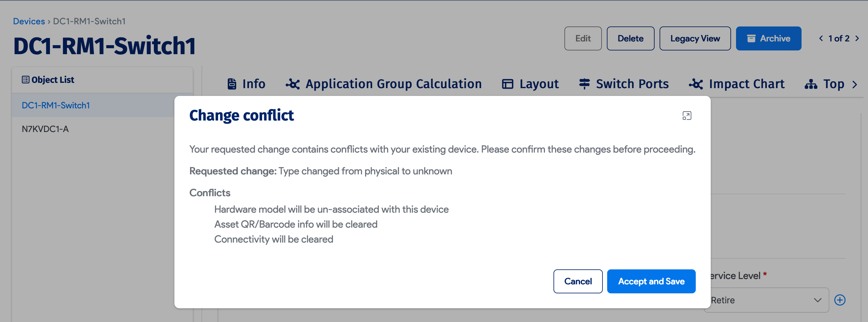The image size is (868, 322).
Task: Click the archive box icon on Archive button
Action: point(751,38)
